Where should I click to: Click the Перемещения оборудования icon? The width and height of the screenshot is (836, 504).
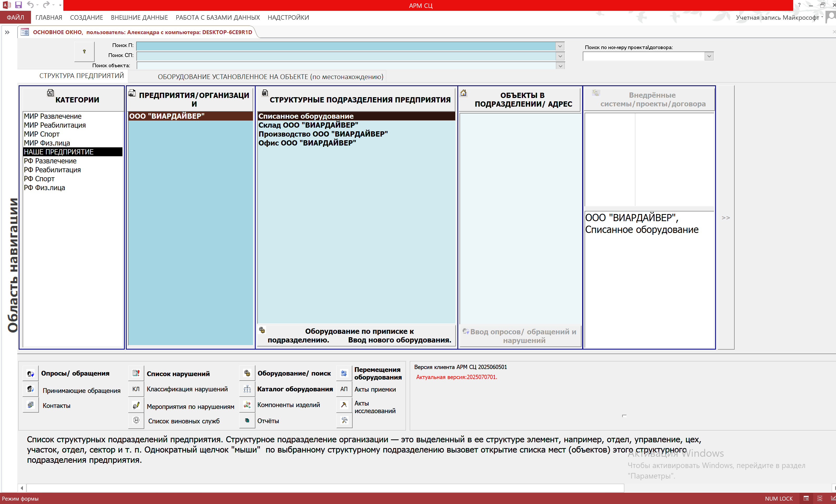pyautogui.click(x=344, y=373)
